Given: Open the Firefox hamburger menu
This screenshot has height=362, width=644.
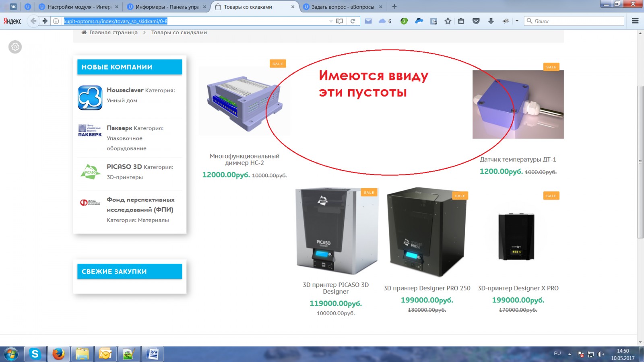Looking at the screenshot, I should pyautogui.click(x=635, y=21).
